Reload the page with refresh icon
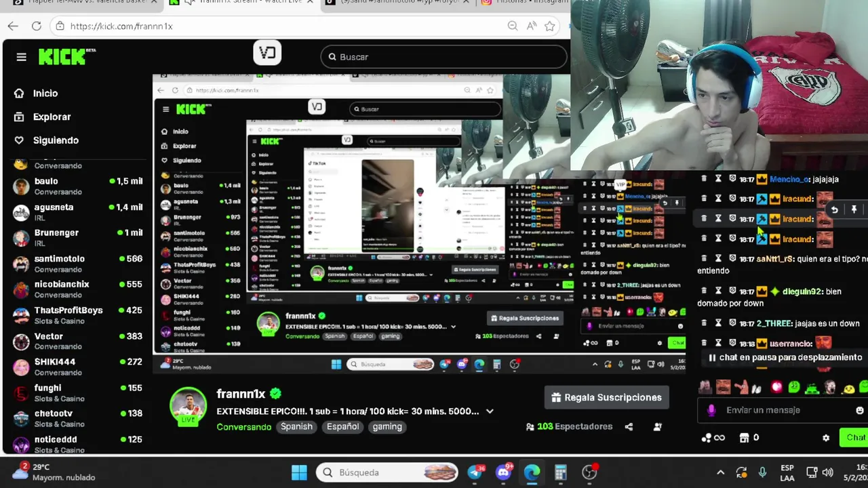This screenshot has width=868, height=488. (x=37, y=26)
